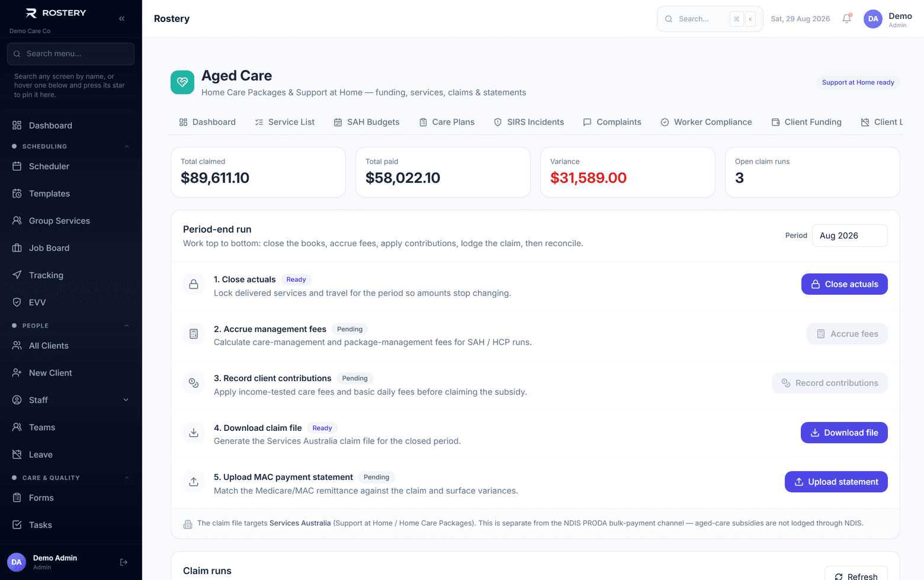
Task: Collapse the sidebar with the double-chevron icon
Action: pyautogui.click(x=121, y=18)
